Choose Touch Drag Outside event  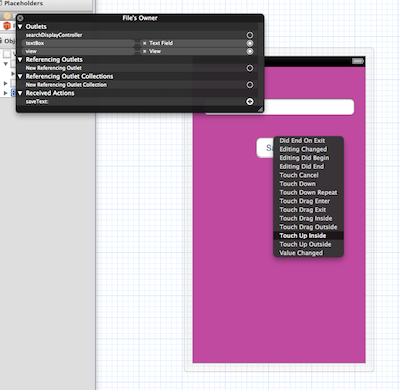point(308,227)
